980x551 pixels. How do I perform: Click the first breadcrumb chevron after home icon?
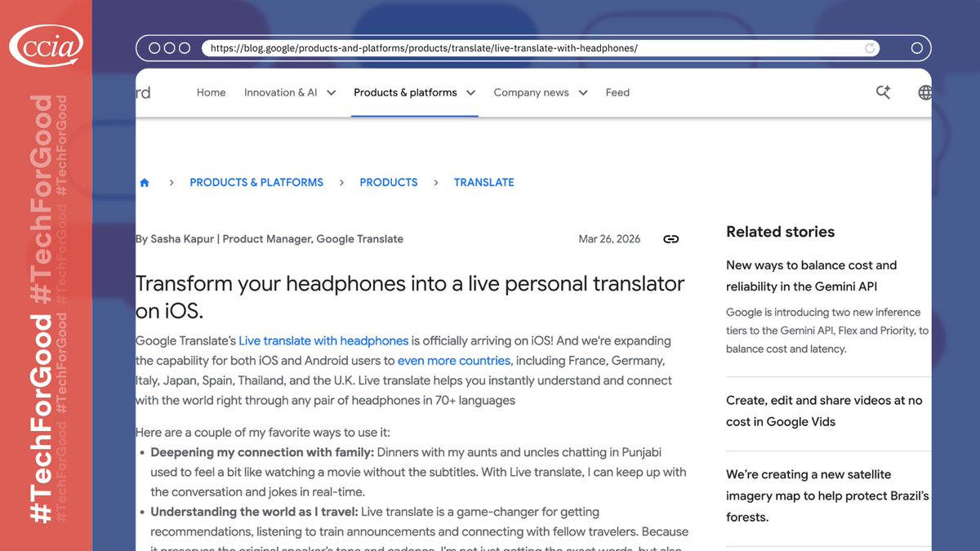171,183
